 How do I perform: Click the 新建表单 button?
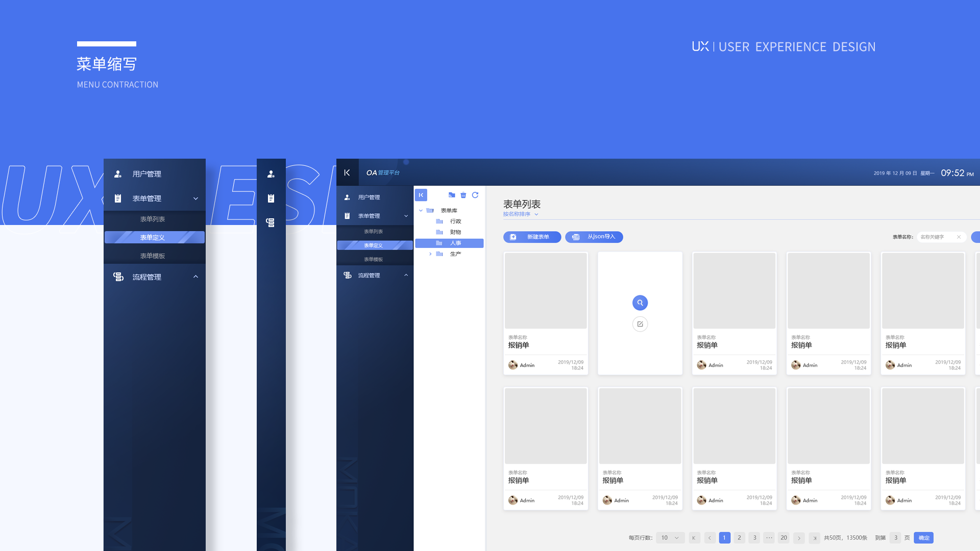pyautogui.click(x=532, y=237)
